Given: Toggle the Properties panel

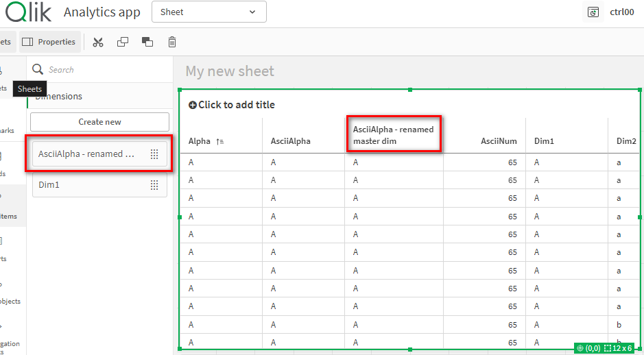Looking at the screenshot, I should [49, 42].
